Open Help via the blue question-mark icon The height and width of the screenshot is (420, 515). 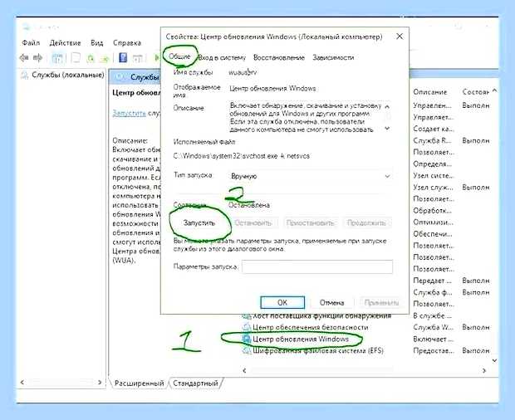click(123, 58)
